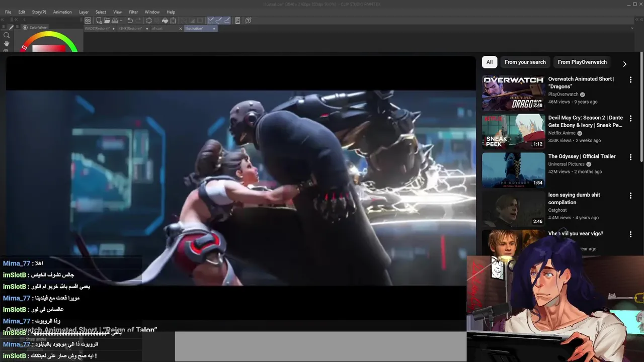Collapse far-left palette dock double arrow

tap(2, 20)
